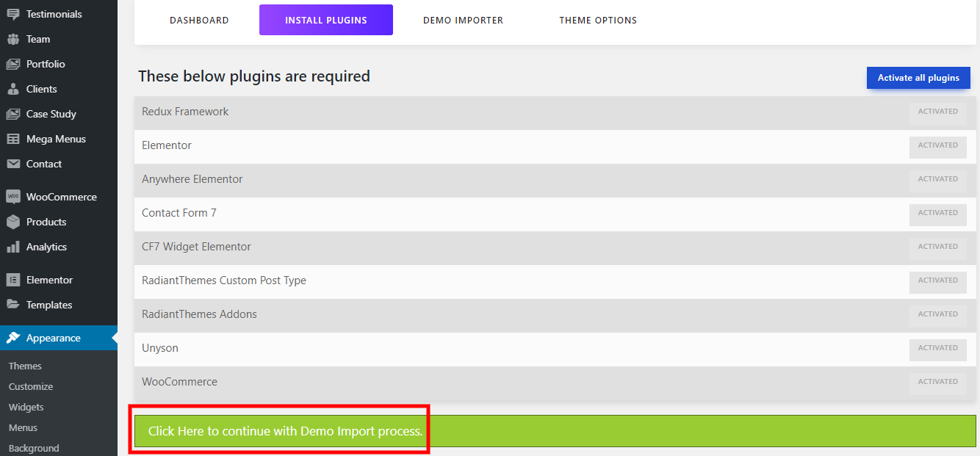Open the Theme Options tab
This screenshot has width=980, height=456.
pos(598,21)
